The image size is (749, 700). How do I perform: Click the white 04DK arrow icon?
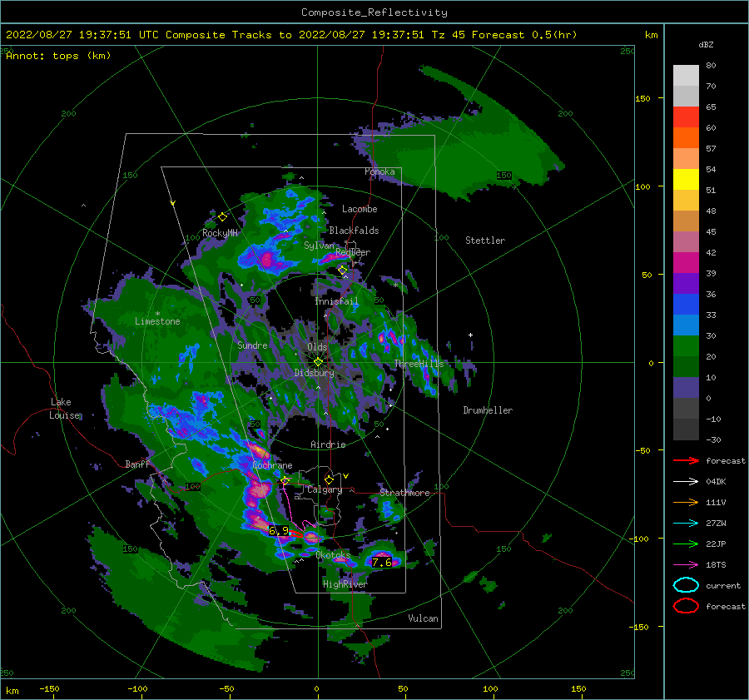686,482
